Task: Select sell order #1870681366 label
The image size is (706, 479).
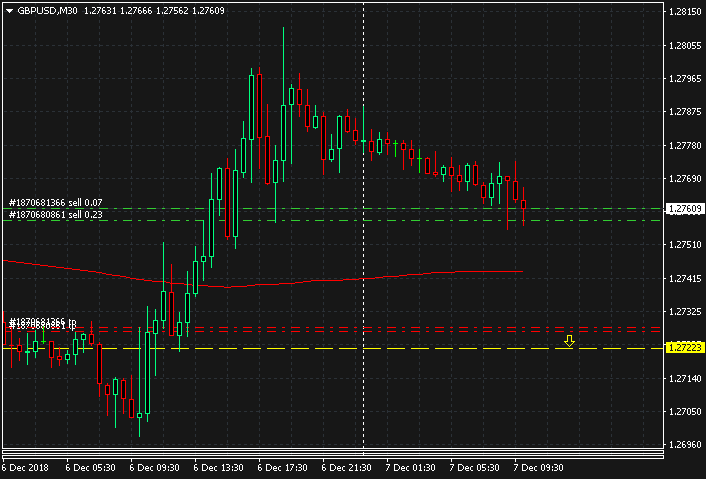Action: (x=62, y=203)
